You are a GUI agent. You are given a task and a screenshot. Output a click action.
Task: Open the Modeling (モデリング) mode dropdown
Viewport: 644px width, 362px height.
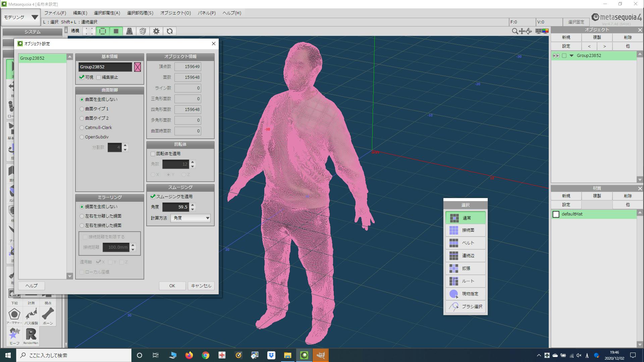click(21, 17)
